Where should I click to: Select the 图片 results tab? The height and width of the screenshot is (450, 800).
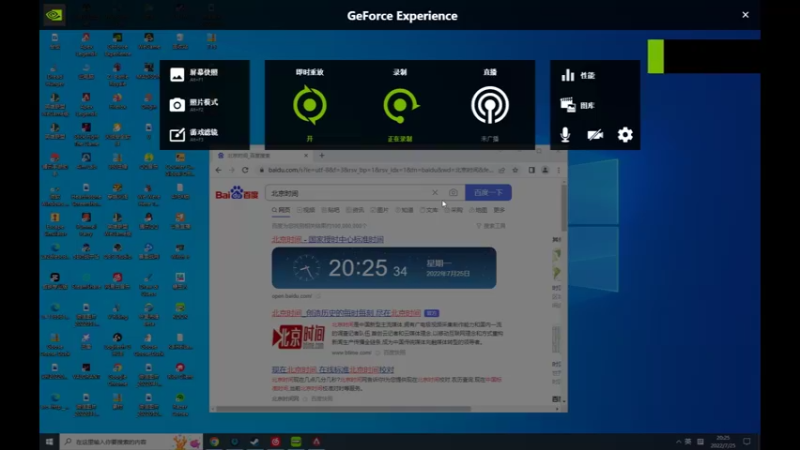pos(380,210)
